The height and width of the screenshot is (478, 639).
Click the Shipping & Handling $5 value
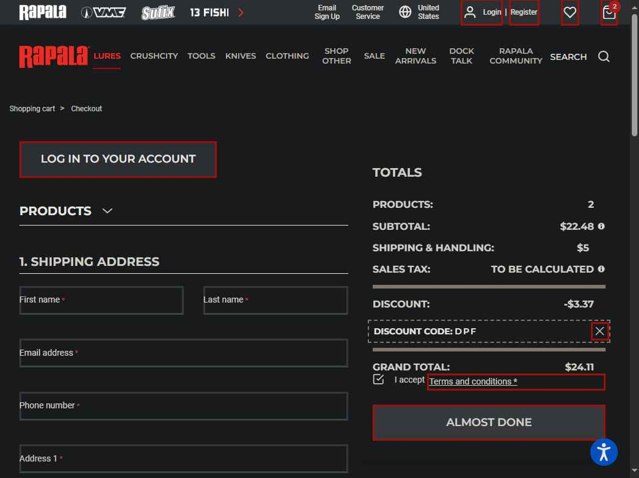583,248
